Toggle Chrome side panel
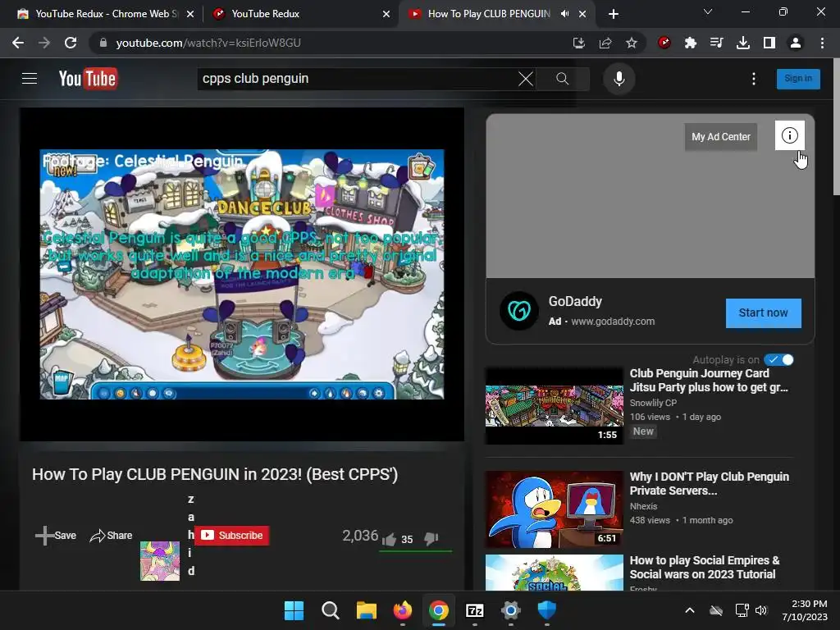This screenshot has height=630, width=840. [x=769, y=43]
